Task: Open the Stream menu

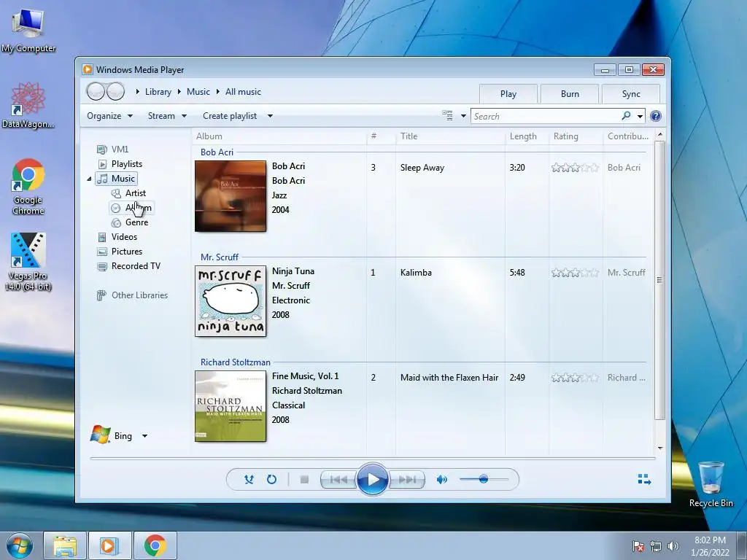Action: 167,116
